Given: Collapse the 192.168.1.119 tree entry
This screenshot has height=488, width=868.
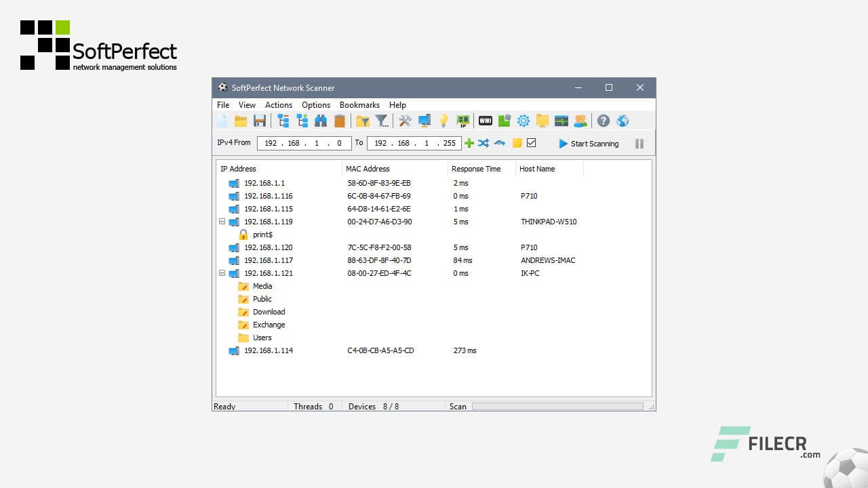Looking at the screenshot, I should click(x=222, y=222).
